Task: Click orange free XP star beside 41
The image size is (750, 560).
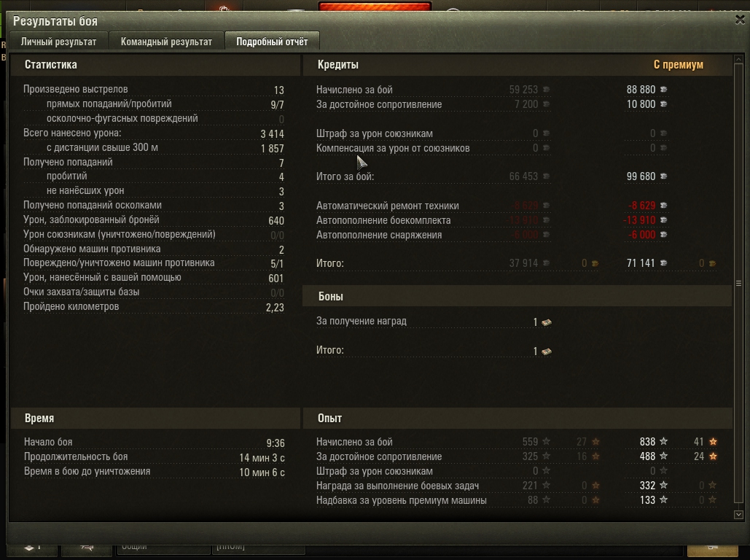Action: point(713,442)
